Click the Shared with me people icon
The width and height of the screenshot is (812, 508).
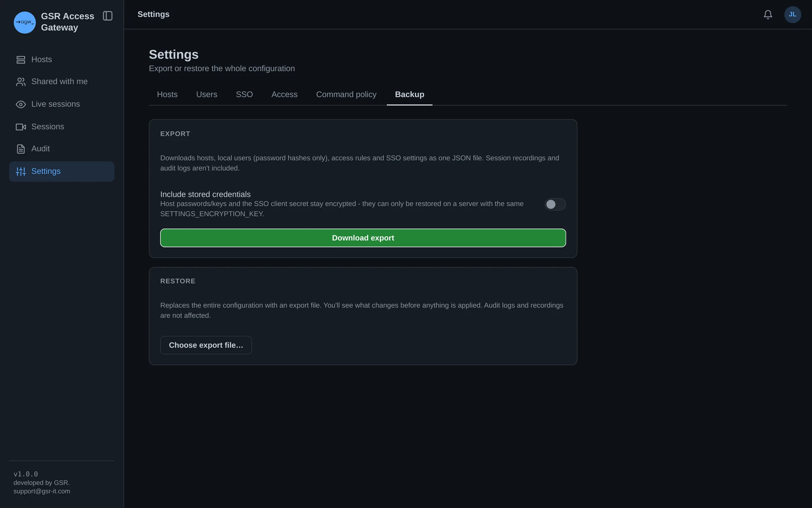coord(21,82)
